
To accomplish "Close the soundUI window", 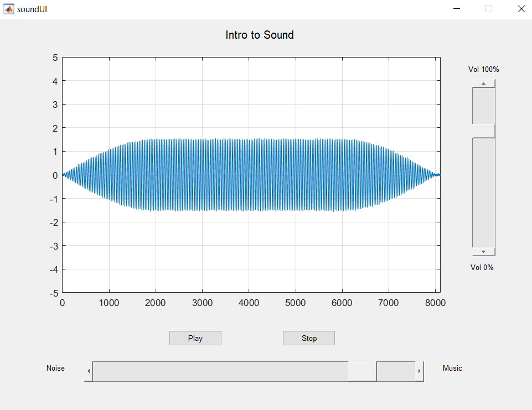I will tap(521, 9).
